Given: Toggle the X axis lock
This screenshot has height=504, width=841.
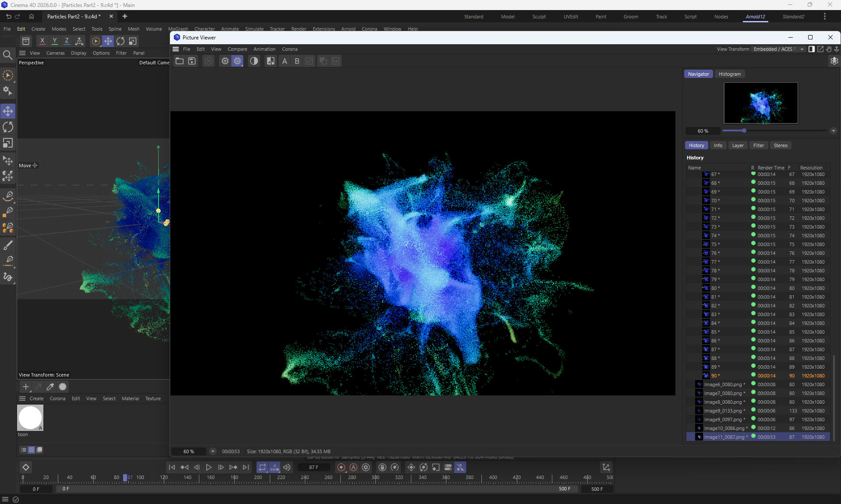Looking at the screenshot, I should click(42, 41).
